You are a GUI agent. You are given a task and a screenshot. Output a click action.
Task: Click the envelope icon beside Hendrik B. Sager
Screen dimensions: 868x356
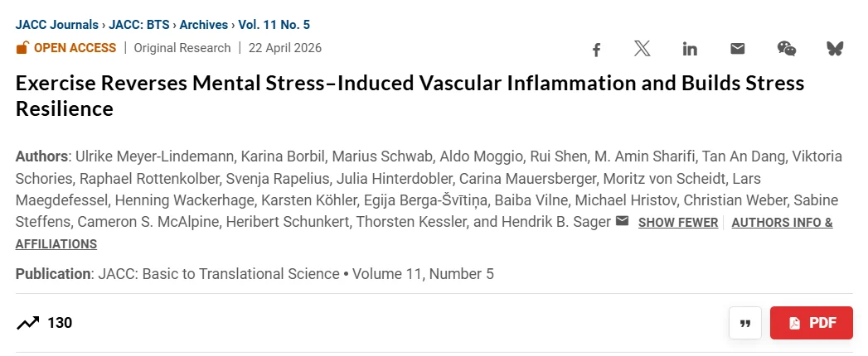(x=622, y=222)
